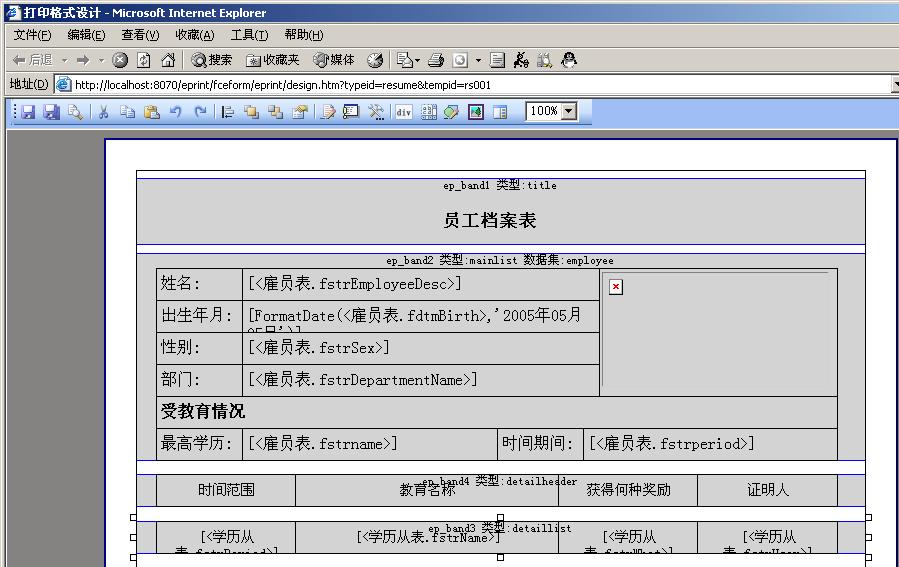Open print preview magnifier icon
Image resolution: width=899 pixels, height=567 pixels.
tap(75, 112)
